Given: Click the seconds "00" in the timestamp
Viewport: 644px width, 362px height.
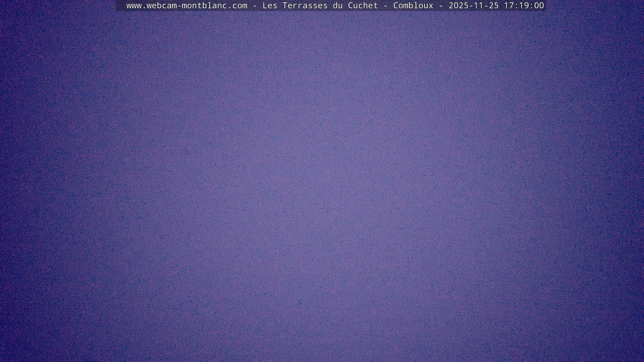Looking at the screenshot, I should tap(539, 6).
